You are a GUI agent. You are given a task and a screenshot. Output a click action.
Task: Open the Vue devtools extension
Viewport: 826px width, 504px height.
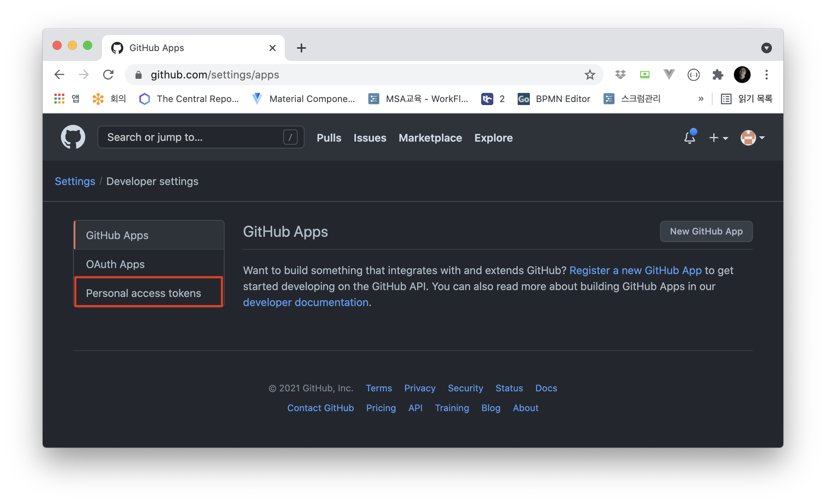(x=669, y=74)
